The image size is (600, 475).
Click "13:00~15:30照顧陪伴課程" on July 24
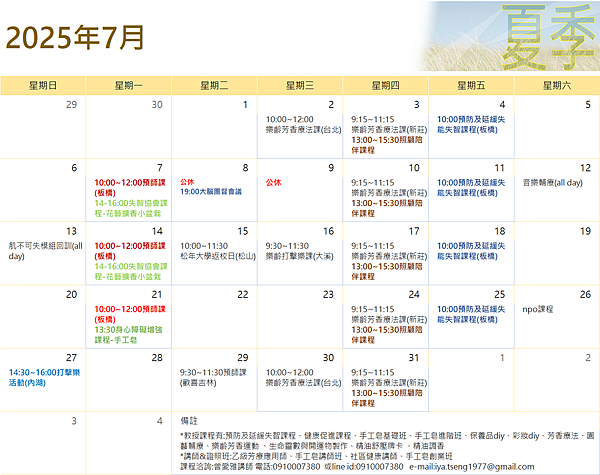pos(387,335)
